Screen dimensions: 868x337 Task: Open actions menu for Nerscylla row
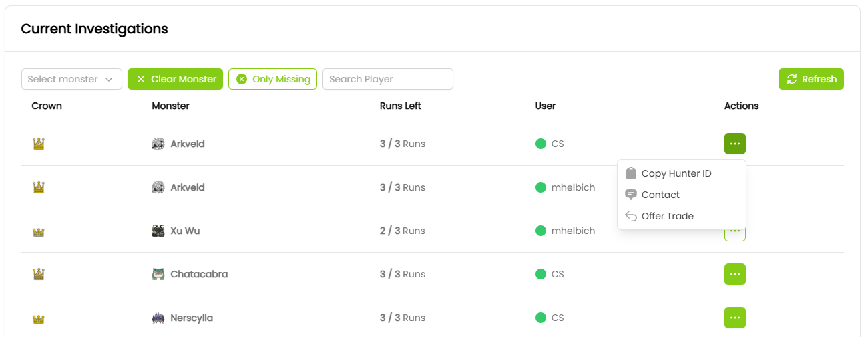point(734,318)
